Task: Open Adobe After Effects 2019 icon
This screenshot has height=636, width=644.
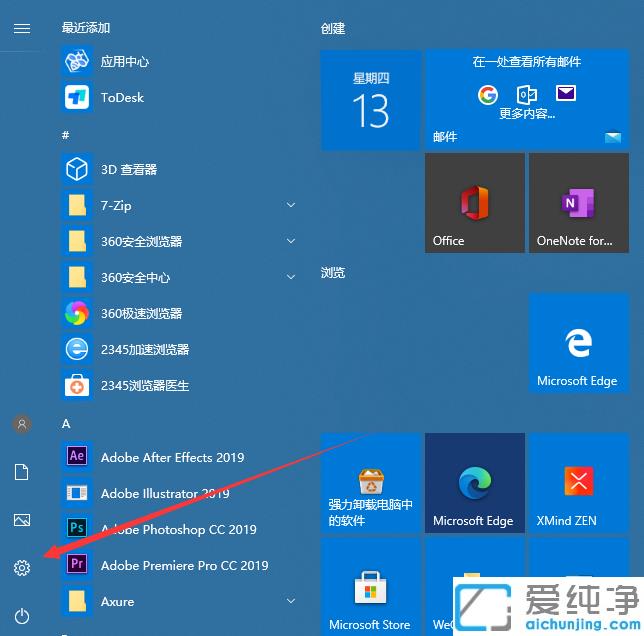Action: click(77, 457)
